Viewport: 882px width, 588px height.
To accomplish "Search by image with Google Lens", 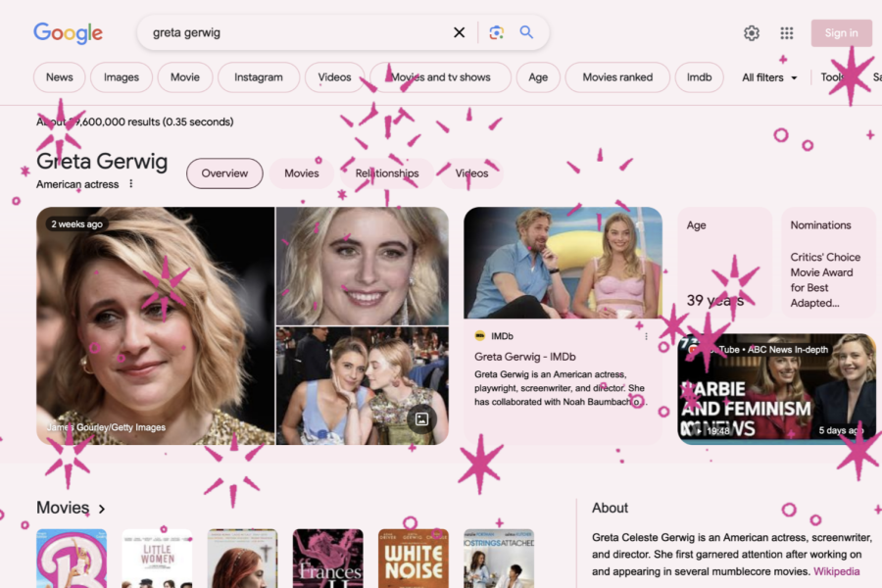I will coord(497,32).
